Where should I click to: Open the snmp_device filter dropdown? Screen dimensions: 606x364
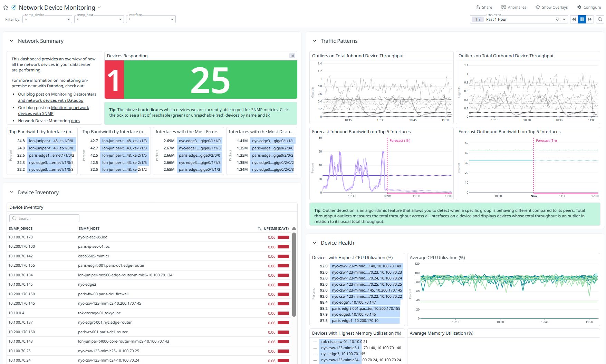(47, 19)
